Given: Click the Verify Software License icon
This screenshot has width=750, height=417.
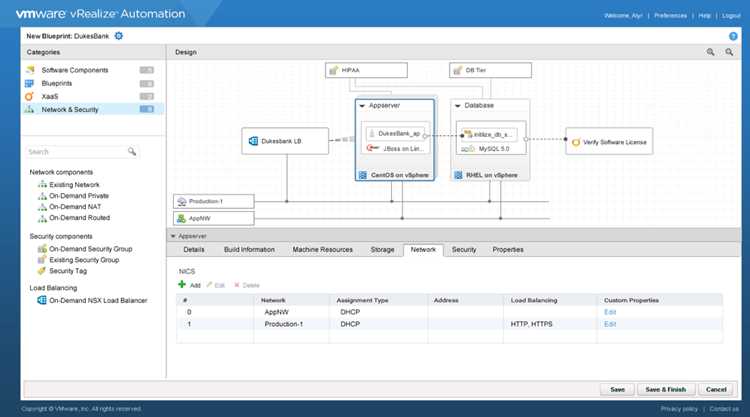Looking at the screenshot, I should 576,142.
